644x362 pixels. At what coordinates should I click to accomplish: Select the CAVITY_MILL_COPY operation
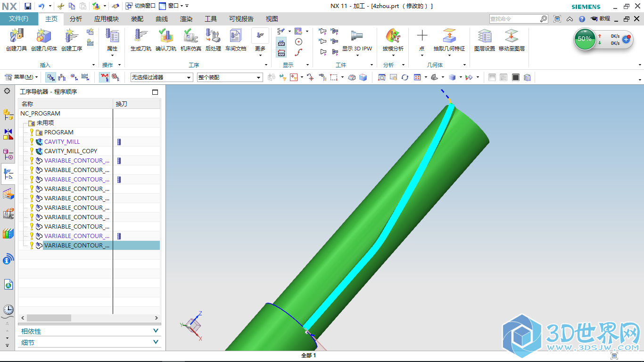[71, 151]
